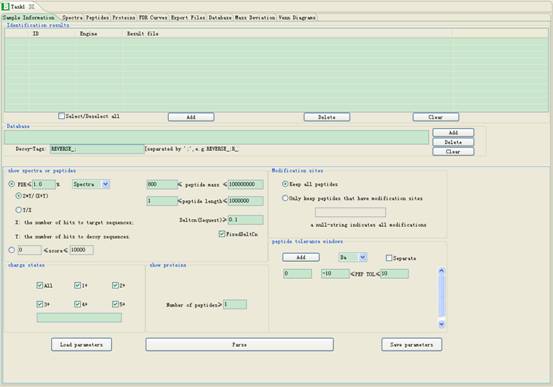Image resolution: width=553 pixels, height=387 pixels.
Task: Open the Peptides tab
Action: (98, 18)
